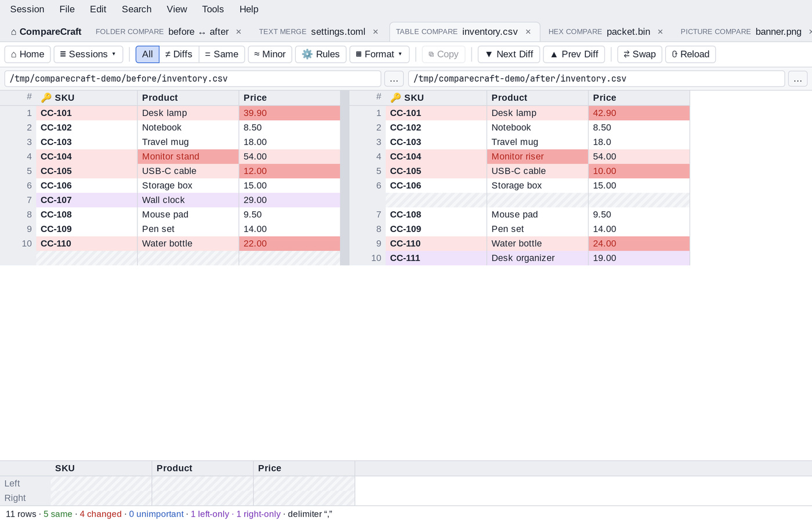The width and height of the screenshot is (812, 522).
Task: Close the inventory.csv tab
Action: click(x=528, y=32)
